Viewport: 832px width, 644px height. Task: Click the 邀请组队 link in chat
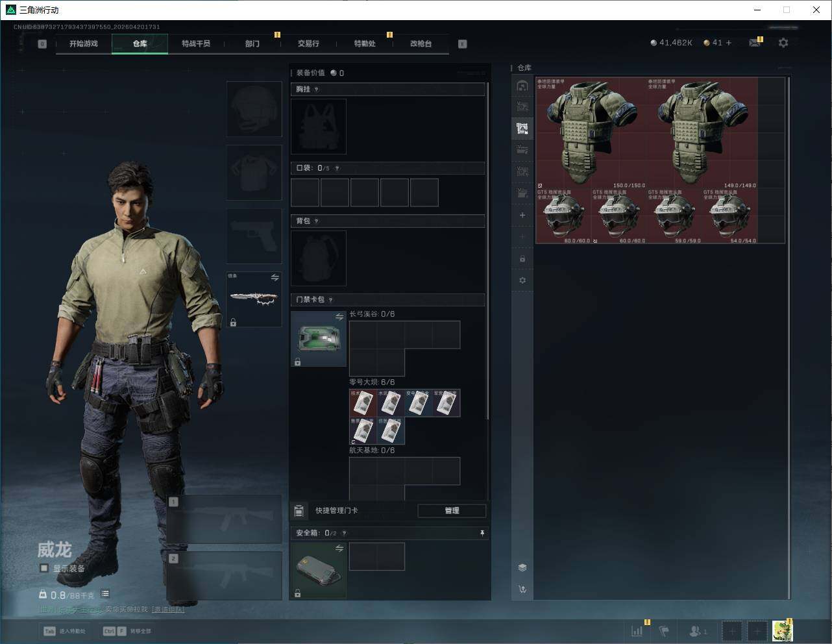click(168, 610)
